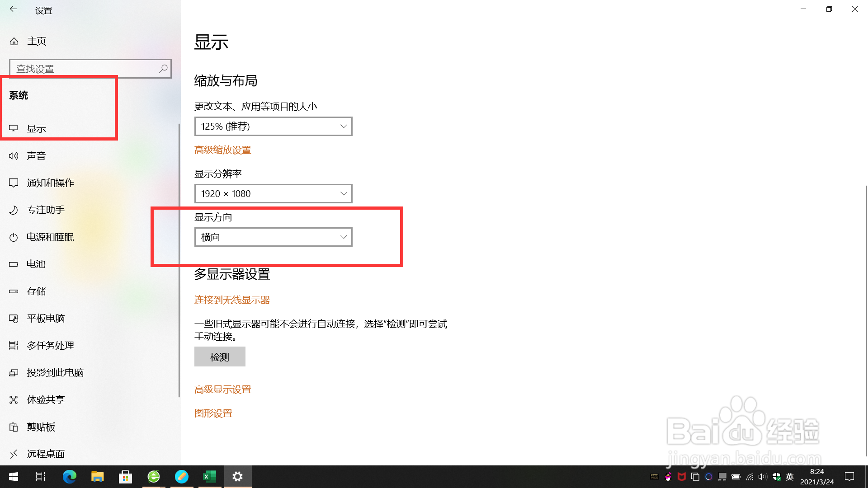This screenshot has width=868, height=488.
Task: Click inside the 查找设置 search field
Action: (81, 68)
